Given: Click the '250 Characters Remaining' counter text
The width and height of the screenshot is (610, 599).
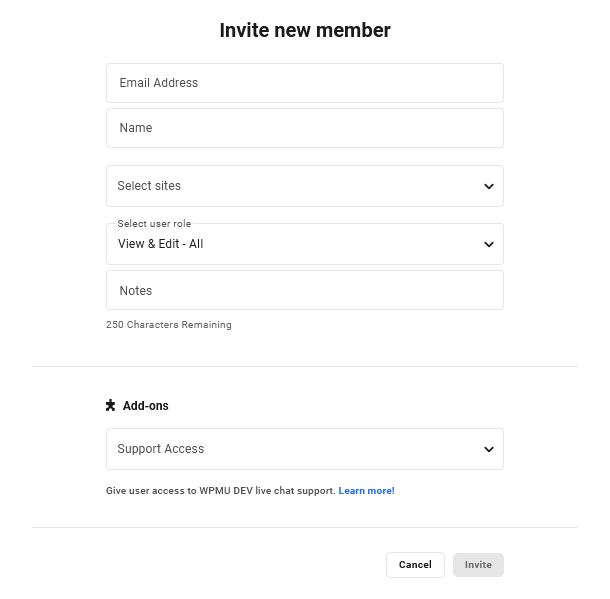Looking at the screenshot, I should coord(169,325).
